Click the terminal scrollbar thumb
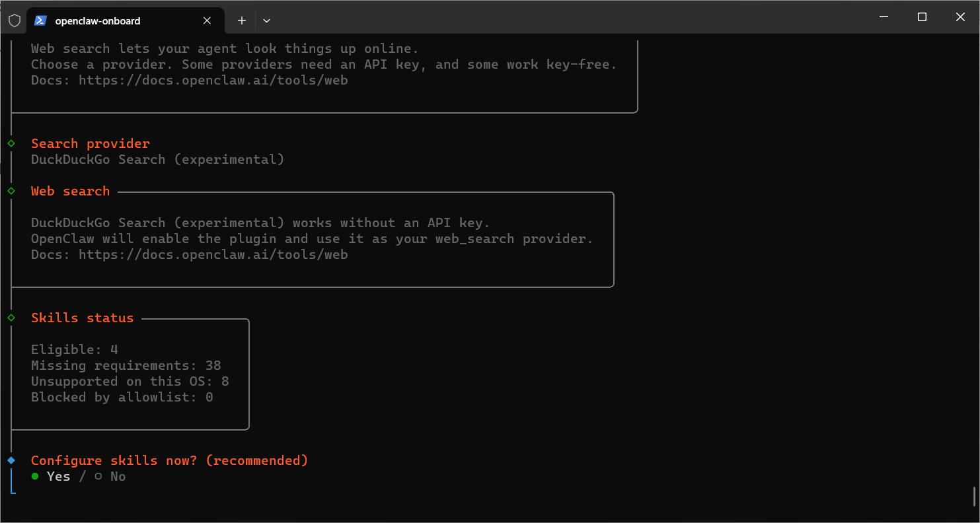This screenshot has width=980, height=523. (974, 495)
